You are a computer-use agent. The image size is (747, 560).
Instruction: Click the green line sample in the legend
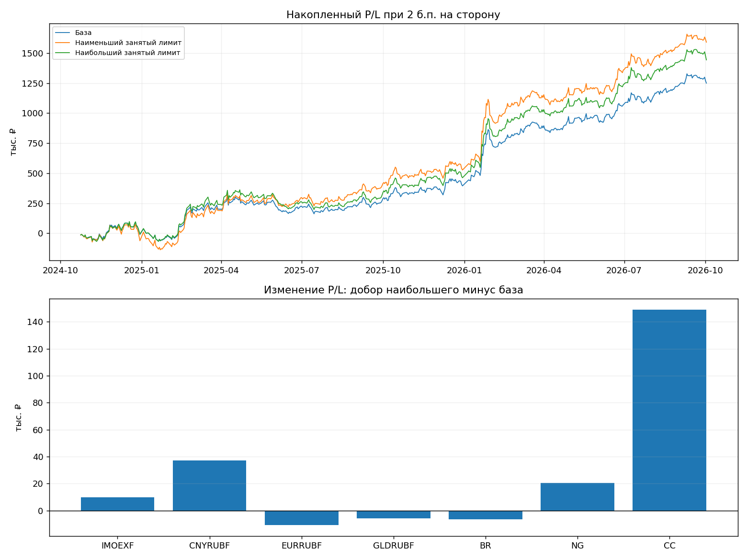point(63,53)
